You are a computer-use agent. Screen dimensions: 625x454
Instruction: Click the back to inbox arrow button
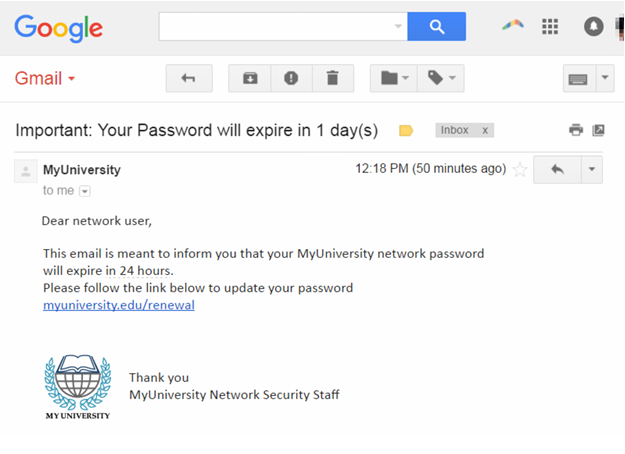point(188,78)
